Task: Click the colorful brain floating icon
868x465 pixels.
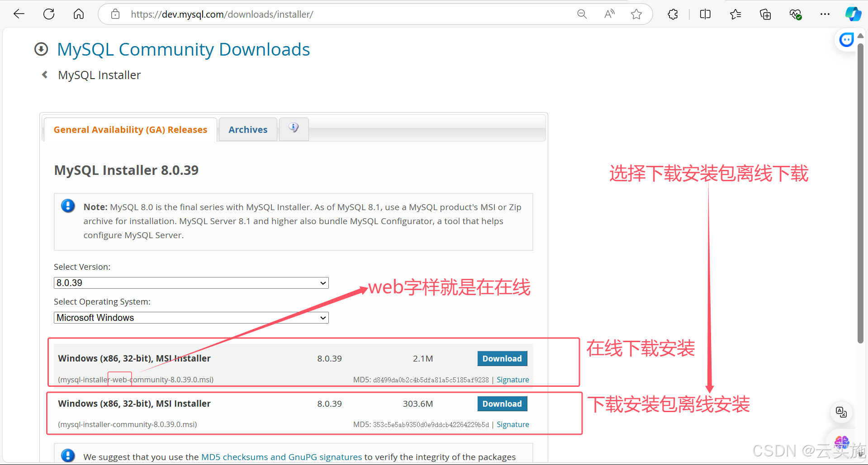Action: pyautogui.click(x=842, y=442)
